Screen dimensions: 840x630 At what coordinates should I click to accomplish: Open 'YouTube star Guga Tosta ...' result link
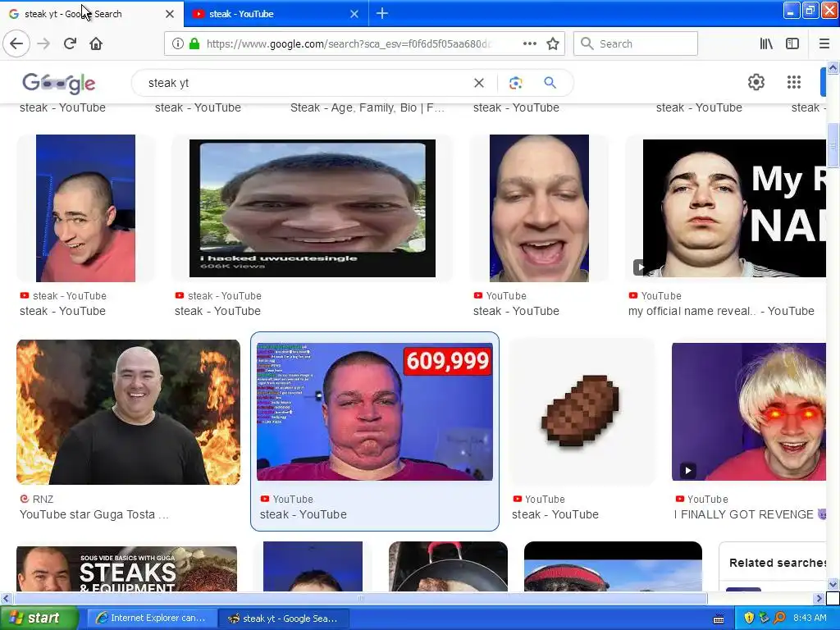tap(94, 515)
